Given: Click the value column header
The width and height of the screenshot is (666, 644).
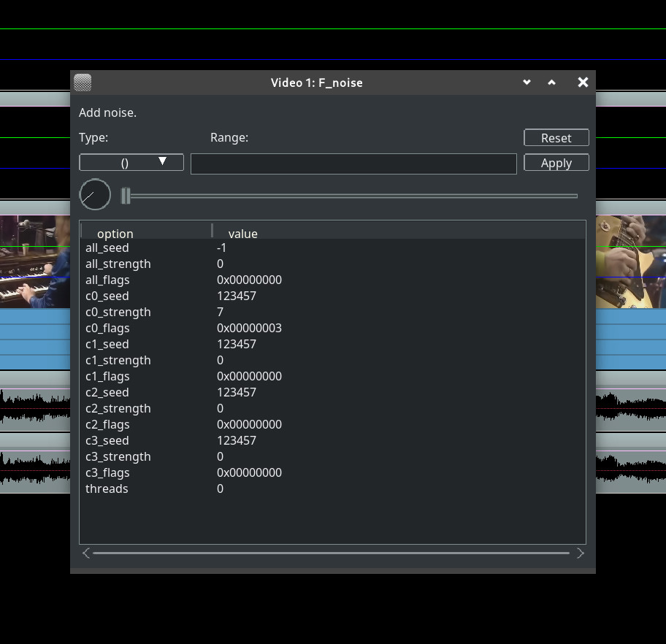Looking at the screenshot, I should pos(242,234).
